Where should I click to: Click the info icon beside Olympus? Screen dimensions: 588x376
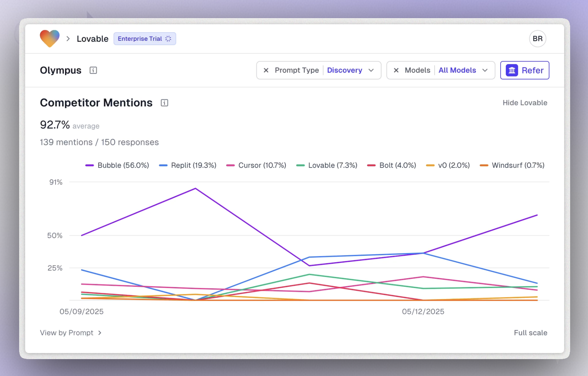(x=93, y=70)
